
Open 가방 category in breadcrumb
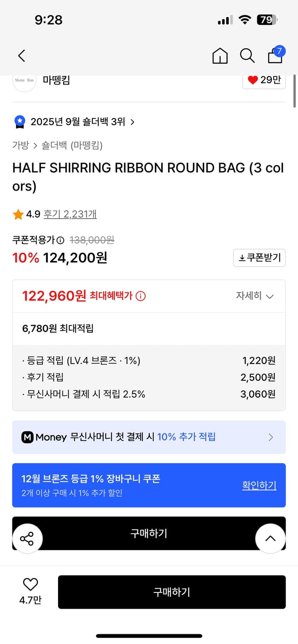click(x=19, y=146)
